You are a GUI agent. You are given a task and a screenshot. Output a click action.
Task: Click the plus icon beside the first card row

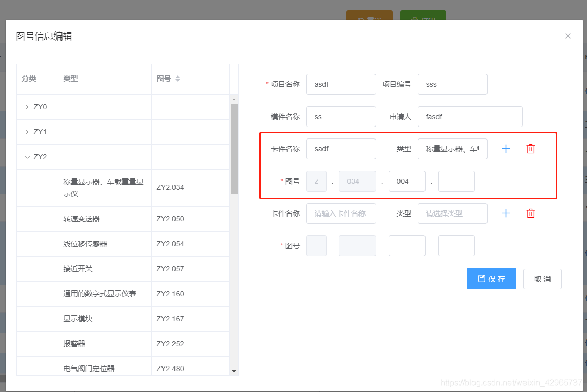505,148
